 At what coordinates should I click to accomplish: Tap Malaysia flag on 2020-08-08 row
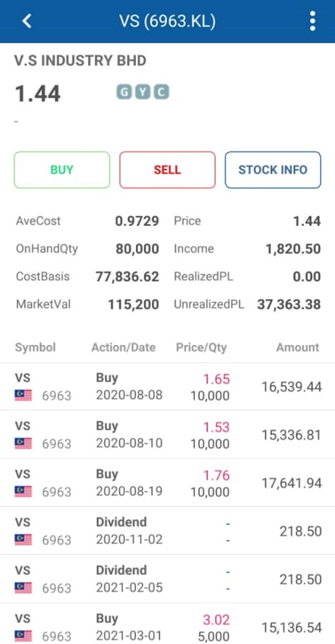tap(23, 396)
